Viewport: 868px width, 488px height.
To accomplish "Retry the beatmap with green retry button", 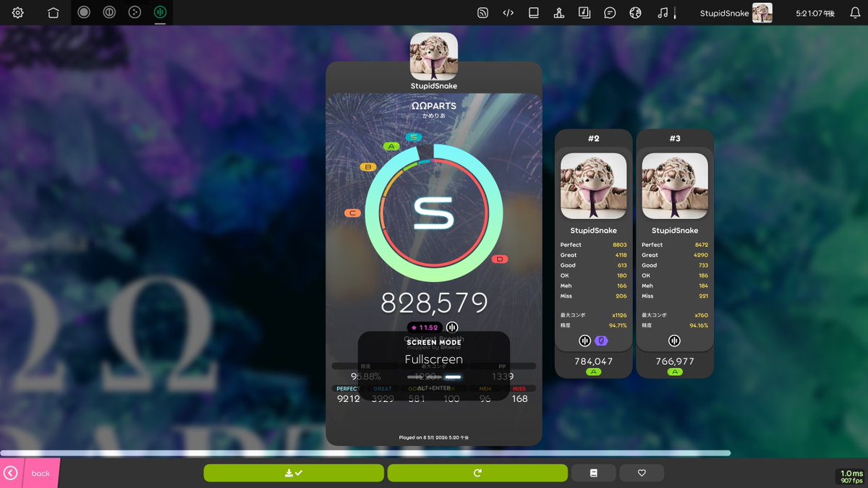I will 477,473.
